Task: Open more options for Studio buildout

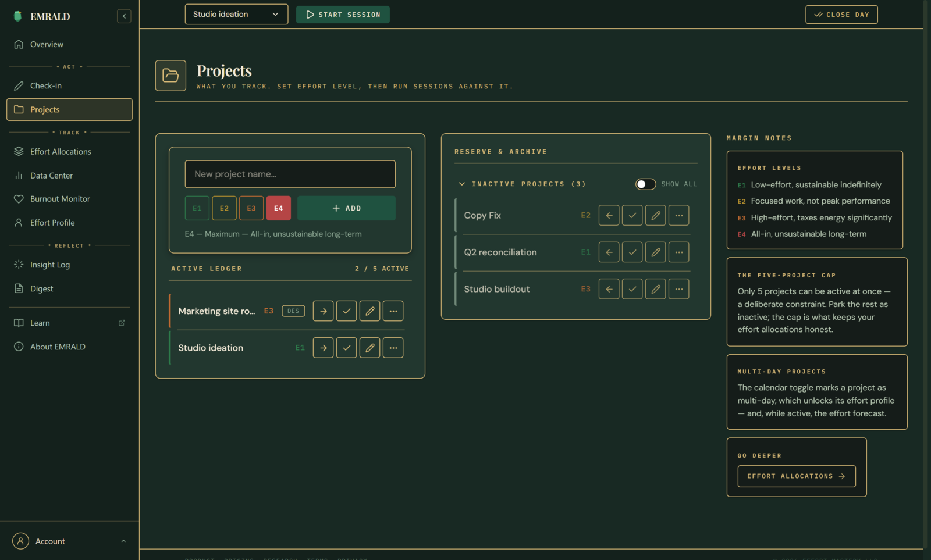Action: (x=679, y=289)
